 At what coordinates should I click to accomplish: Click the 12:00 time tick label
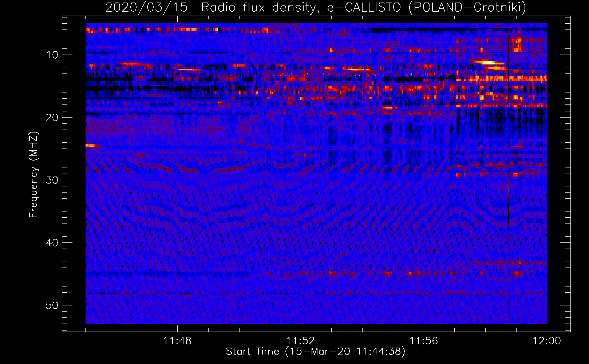(547, 341)
